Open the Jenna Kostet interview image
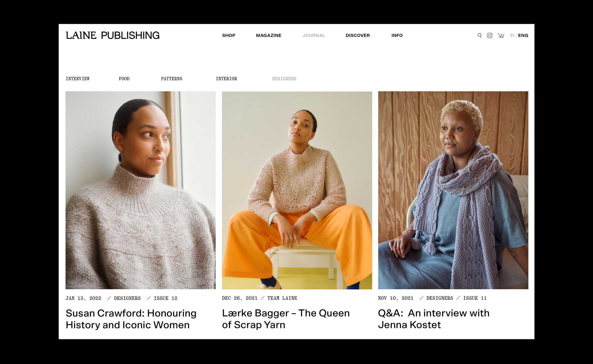593x364 pixels. 453,190
